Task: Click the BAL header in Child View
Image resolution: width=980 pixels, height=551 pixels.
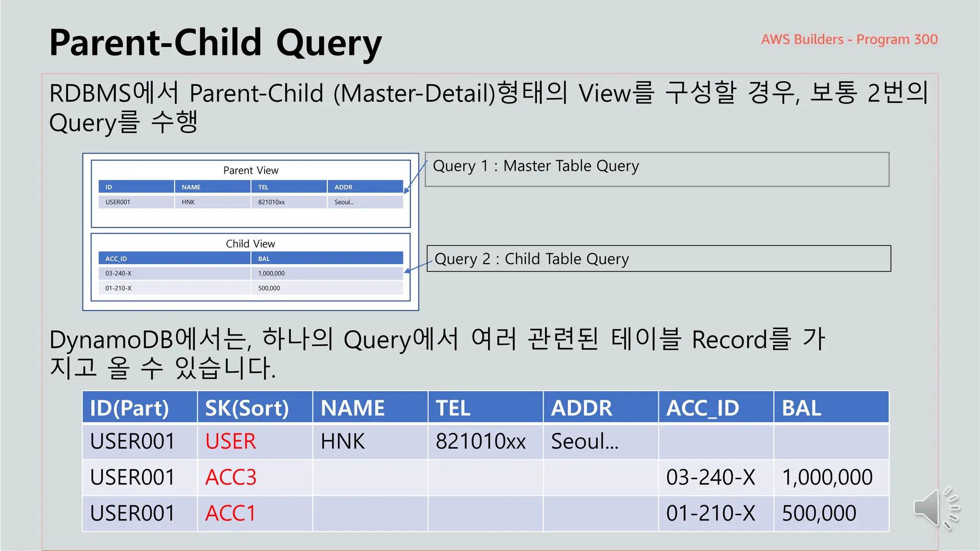Action: (327, 258)
